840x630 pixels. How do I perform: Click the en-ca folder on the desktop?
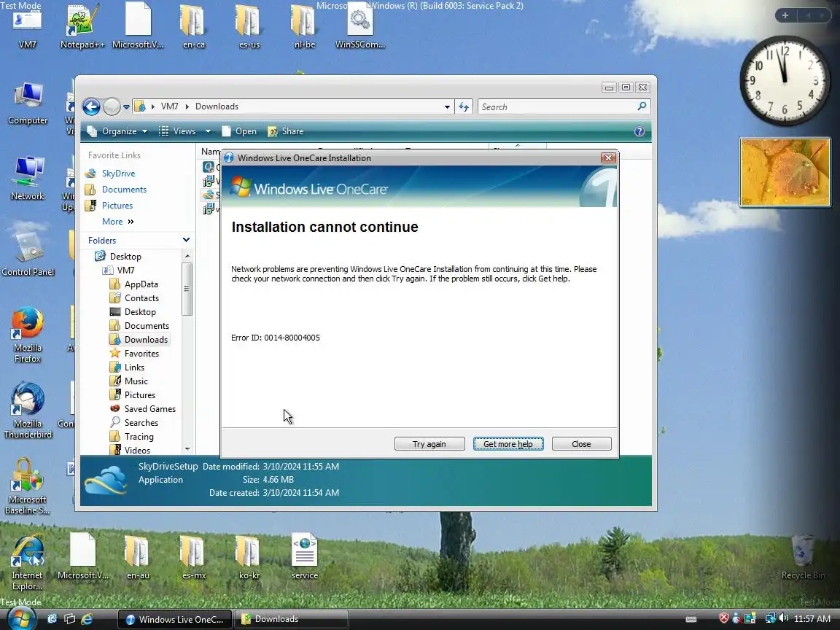click(193, 27)
